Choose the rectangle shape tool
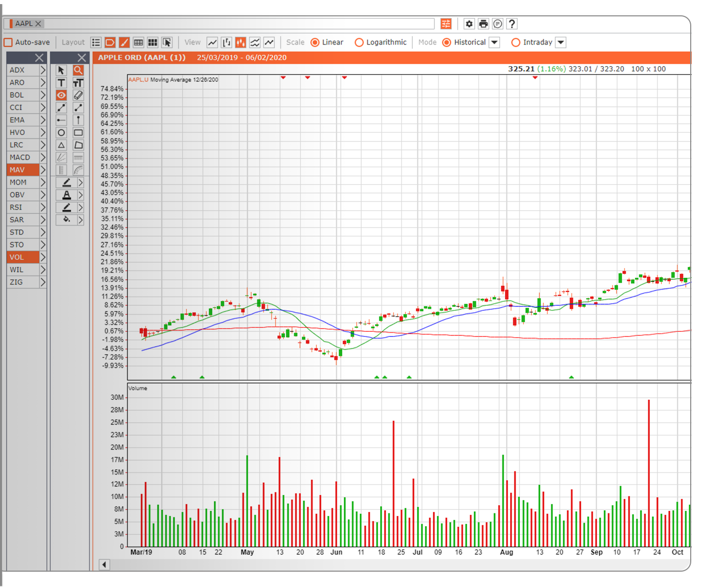The height and width of the screenshot is (588, 703). tap(78, 132)
